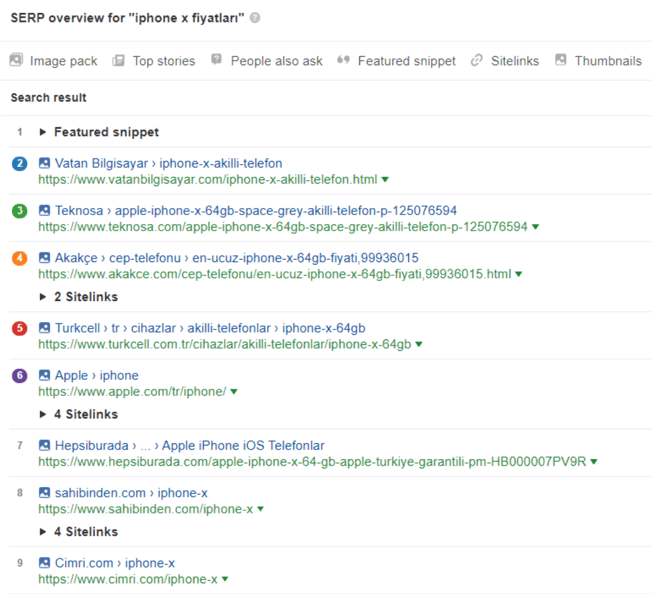Click thumbnail icon next to Hepsiburada result
The width and height of the screenshot is (652, 594).
45,445
